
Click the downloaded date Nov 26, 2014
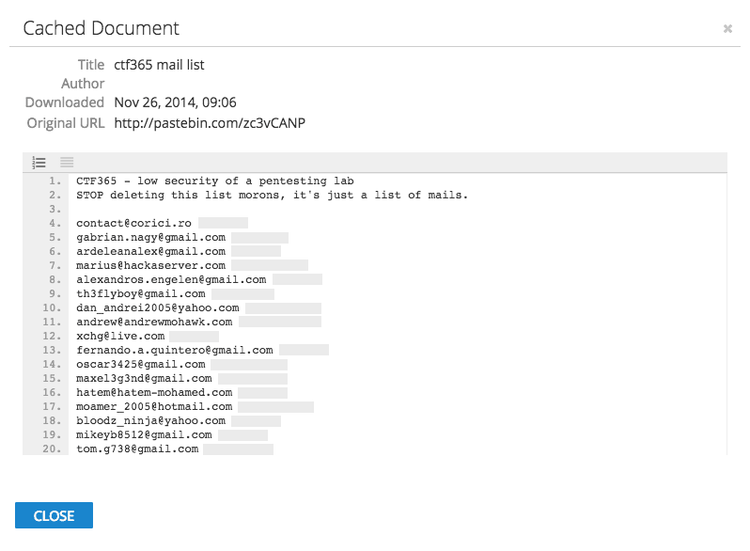(x=175, y=102)
